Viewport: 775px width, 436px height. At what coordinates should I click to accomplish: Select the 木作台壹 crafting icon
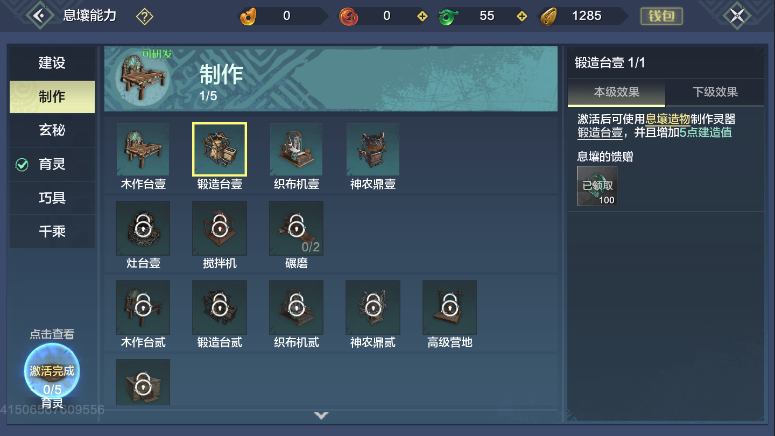143,149
